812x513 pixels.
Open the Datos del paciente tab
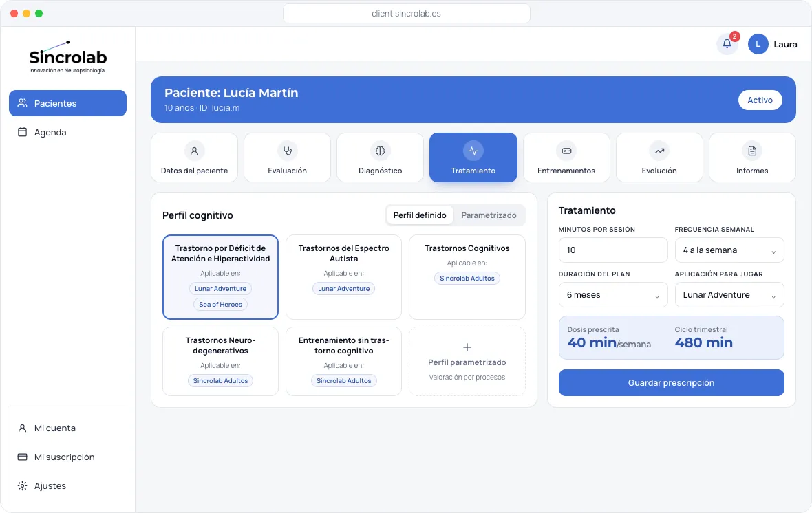pyautogui.click(x=194, y=157)
